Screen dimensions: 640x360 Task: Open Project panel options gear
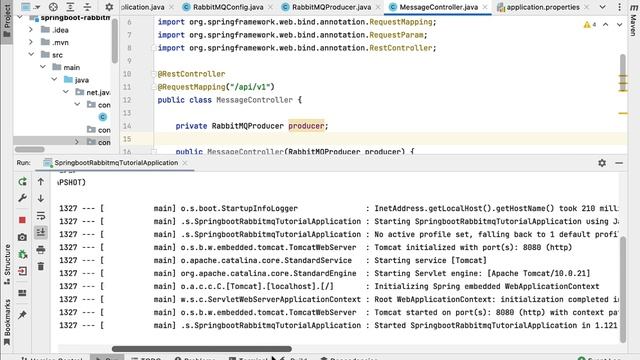pos(109,7)
